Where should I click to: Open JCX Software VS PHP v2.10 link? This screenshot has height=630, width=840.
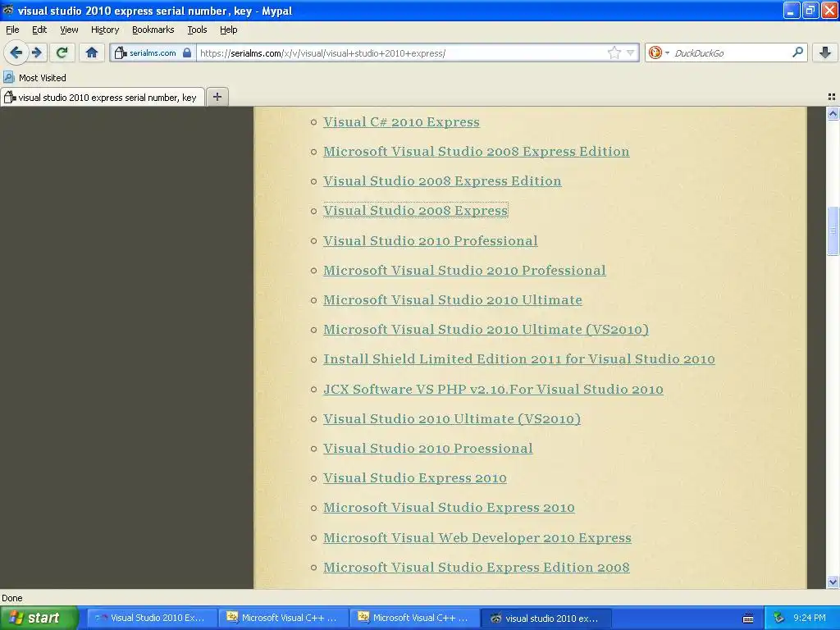click(493, 390)
